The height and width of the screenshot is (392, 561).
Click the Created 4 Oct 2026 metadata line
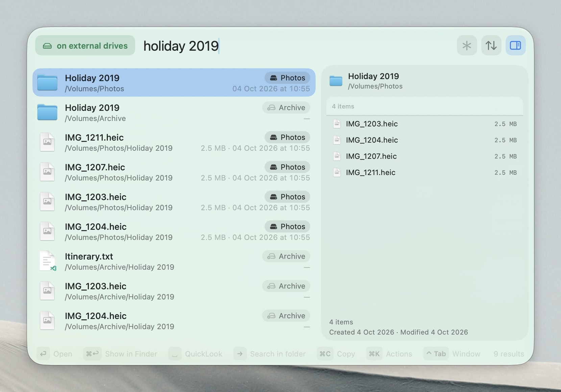[x=398, y=332]
